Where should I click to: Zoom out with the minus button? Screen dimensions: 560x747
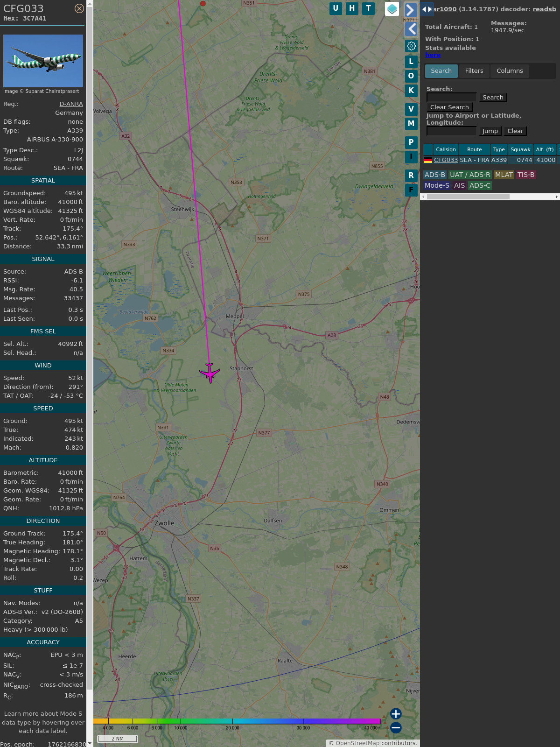pyautogui.click(x=396, y=727)
